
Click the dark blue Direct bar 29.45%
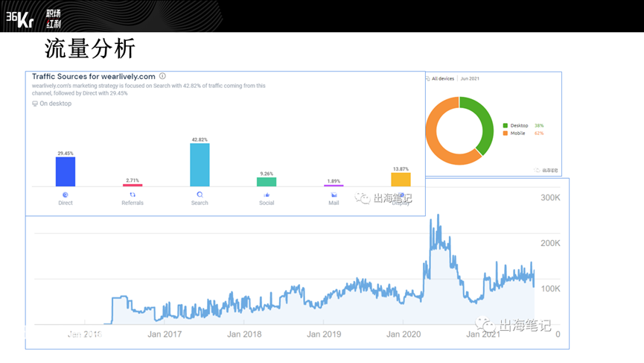click(x=66, y=172)
